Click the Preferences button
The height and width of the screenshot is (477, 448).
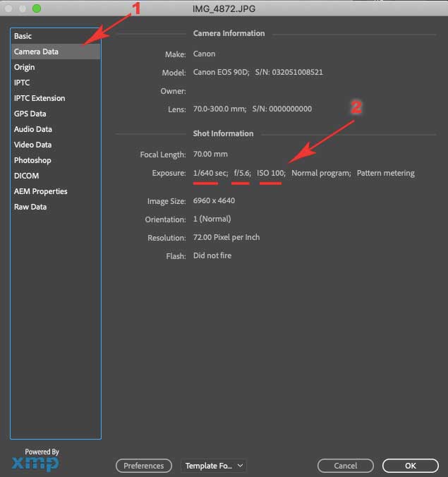[143, 466]
